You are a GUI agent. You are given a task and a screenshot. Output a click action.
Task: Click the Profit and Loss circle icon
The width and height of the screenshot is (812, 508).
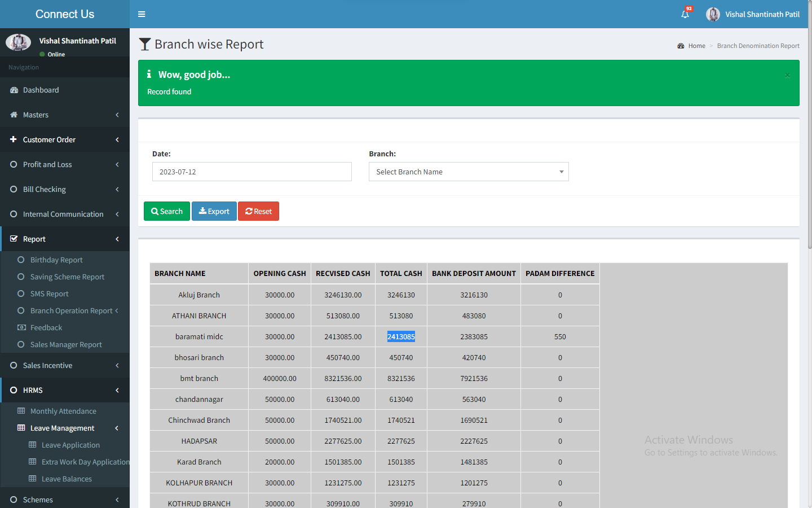tap(14, 164)
